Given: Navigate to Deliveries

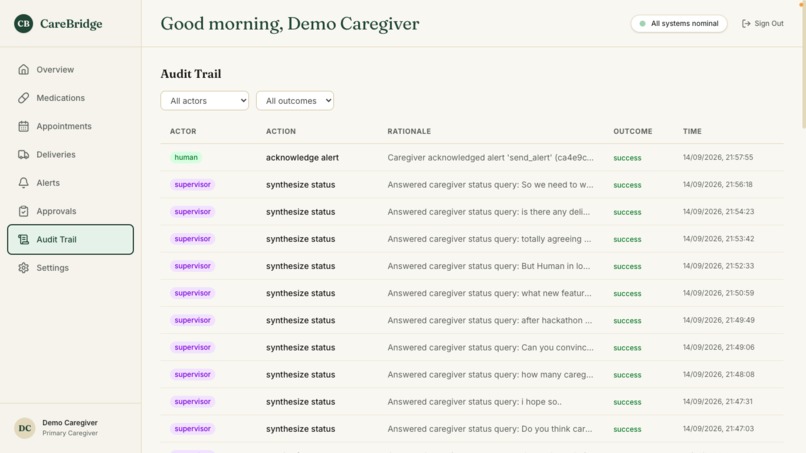Looking at the screenshot, I should 70,154.
